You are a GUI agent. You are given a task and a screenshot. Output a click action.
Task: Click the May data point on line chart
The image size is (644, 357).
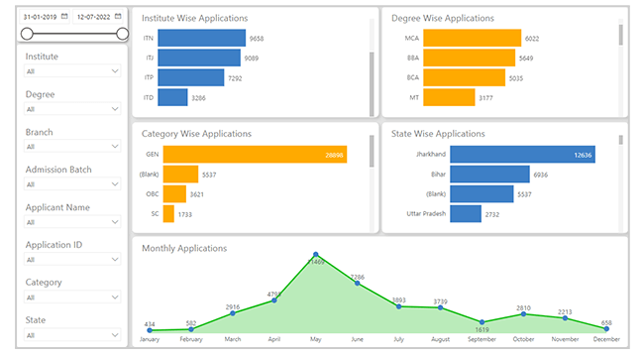click(315, 255)
